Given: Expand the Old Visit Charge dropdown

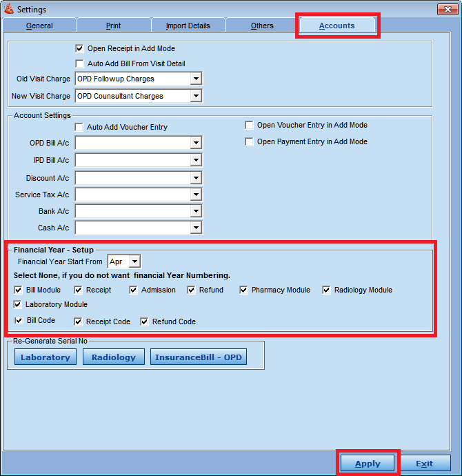Looking at the screenshot, I should [196, 79].
